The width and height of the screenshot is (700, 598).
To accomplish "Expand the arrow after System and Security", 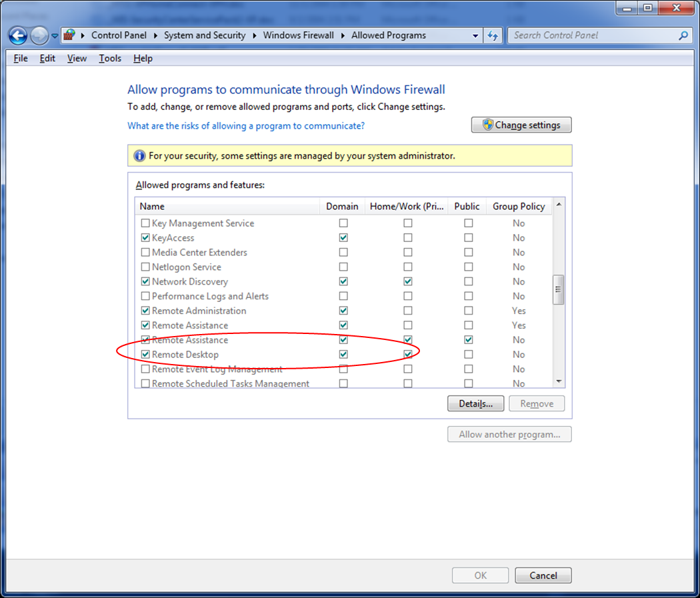I will (254, 35).
